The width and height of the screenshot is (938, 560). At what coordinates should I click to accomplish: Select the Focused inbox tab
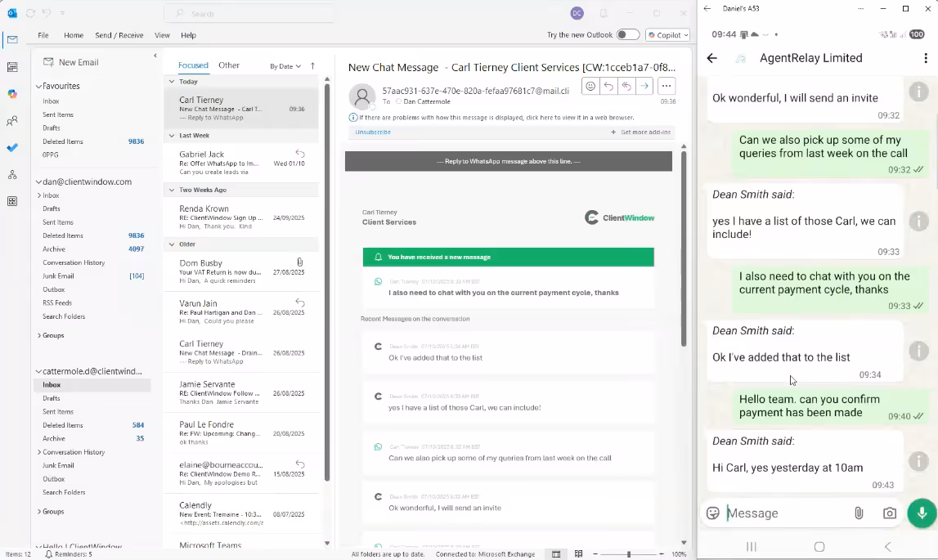tap(193, 65)
